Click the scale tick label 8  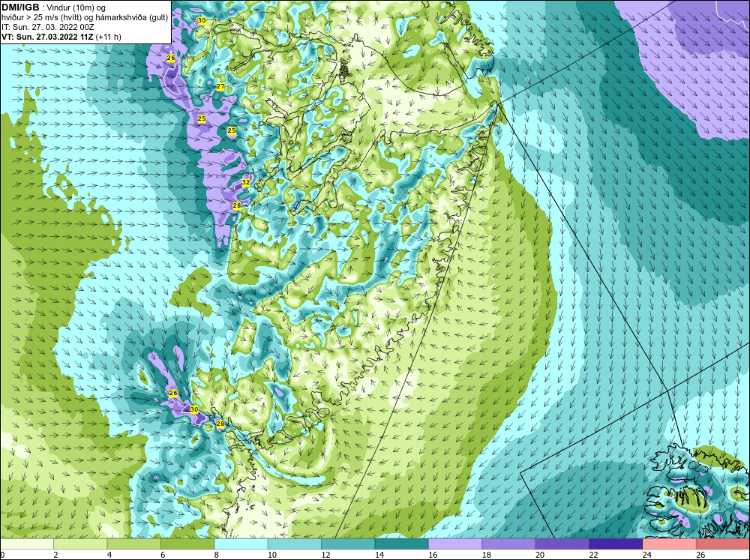[x=217, y=555]
